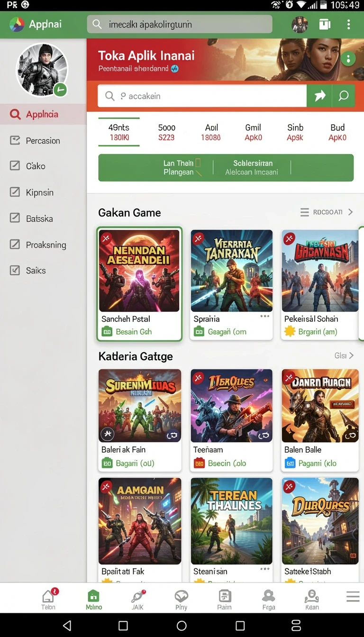Open Frga in bottom navigation
Image resolution: width=364 pixels, height=637 pixels.
pyautogui.click(x=268, y=599)
